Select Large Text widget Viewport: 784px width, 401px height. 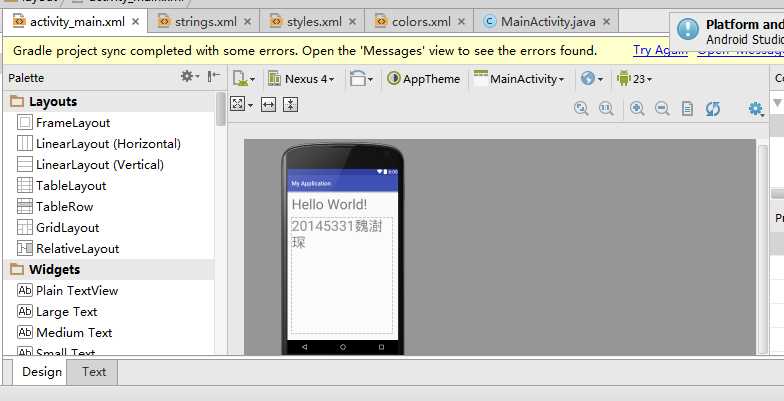click(x=57, y=312)
